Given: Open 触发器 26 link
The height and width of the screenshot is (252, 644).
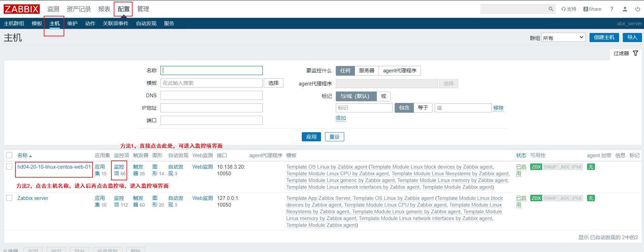Looking at the screenshot, I should 139,170.
